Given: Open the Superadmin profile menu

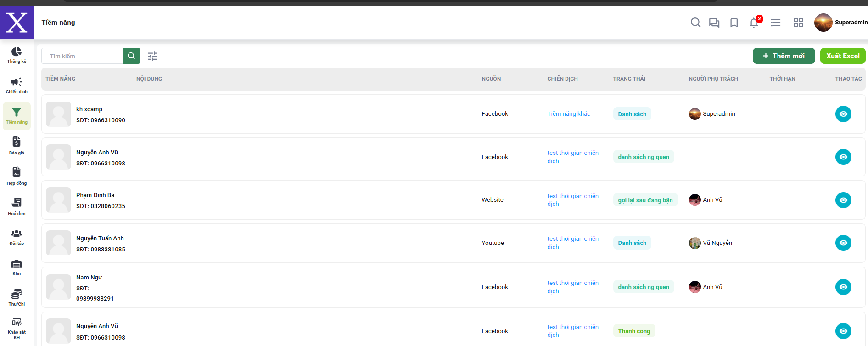Looking at the screenshot, I should coord(840,23).
